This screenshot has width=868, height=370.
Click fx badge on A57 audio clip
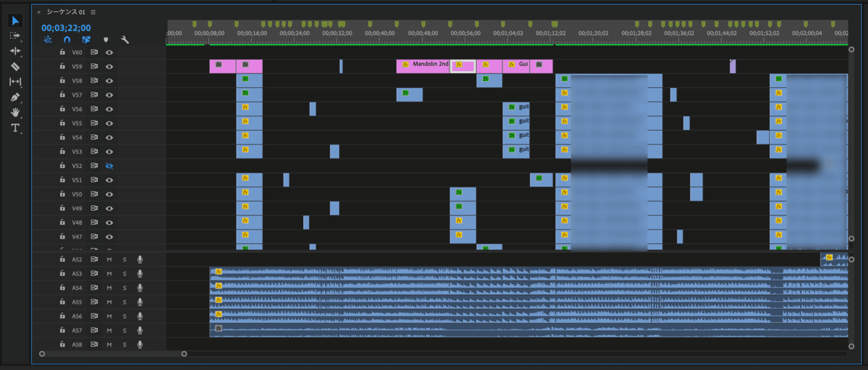coord(218,329)
